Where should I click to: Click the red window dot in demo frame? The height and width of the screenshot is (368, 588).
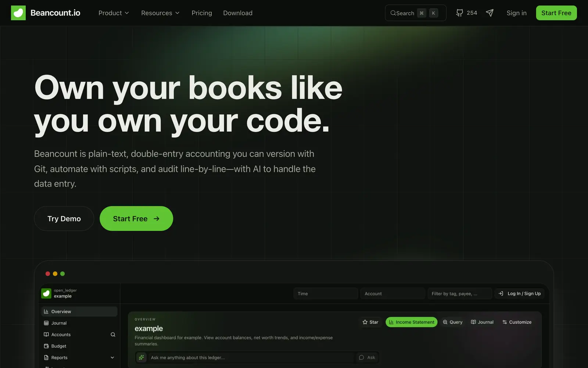[48, 274]
